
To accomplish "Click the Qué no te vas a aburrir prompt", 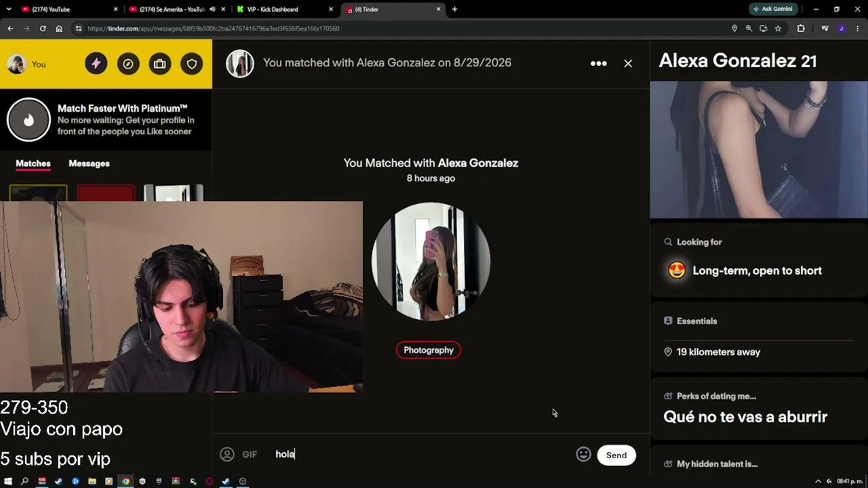I will point(745,417).
